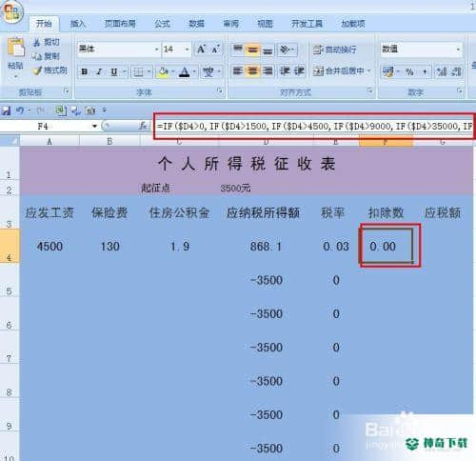Click the Save icon in quick access toolbar

coord(6,110)
